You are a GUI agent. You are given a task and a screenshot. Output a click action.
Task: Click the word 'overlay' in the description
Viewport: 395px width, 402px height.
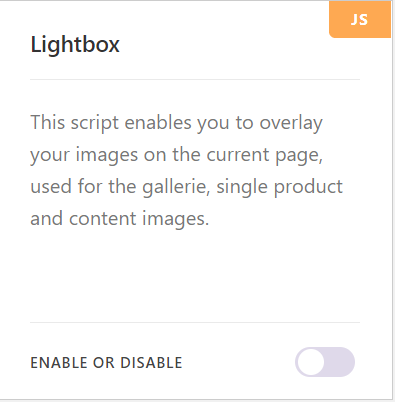tap(291, 123)
